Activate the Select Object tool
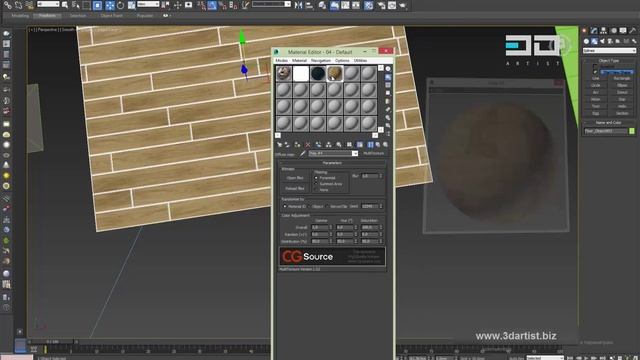 [65, 5]
